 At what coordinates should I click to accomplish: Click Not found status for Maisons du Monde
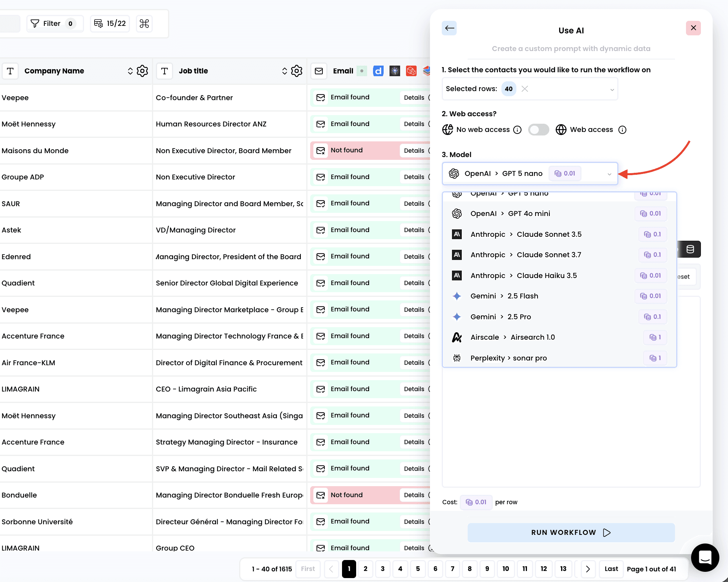click(347, 150)
